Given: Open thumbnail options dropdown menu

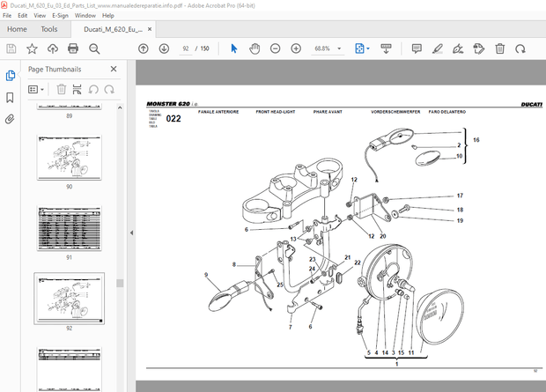Looking at the screenshot, I should coord(36,90).
